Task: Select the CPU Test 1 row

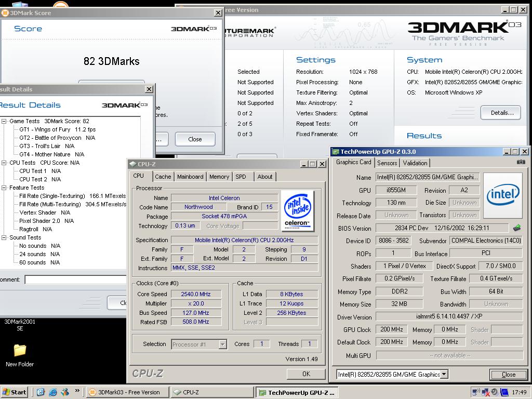Action: pyautogui.click(x=40, y=171)
